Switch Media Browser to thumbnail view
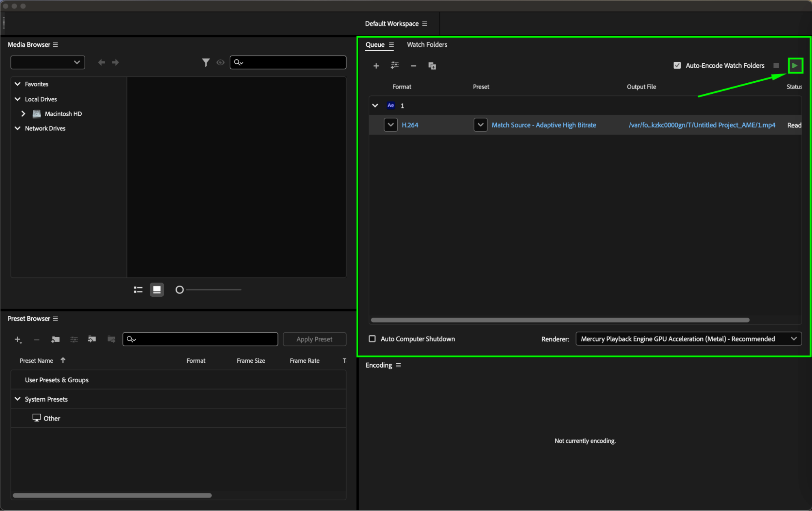 157,289
